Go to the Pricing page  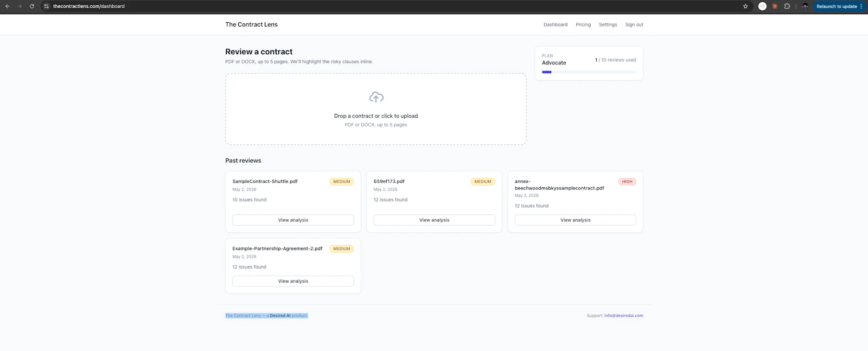coord(583,24)
